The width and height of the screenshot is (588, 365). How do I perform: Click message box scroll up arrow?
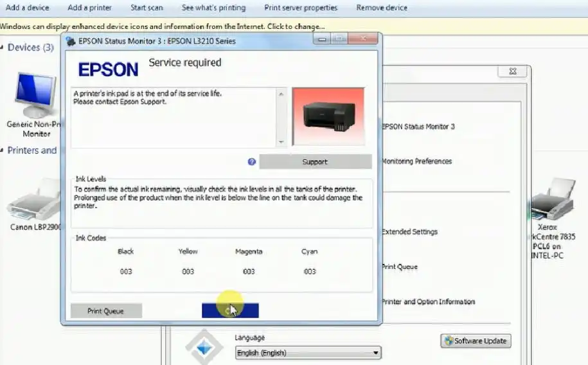pyautogui.click(x=281, y=94)
